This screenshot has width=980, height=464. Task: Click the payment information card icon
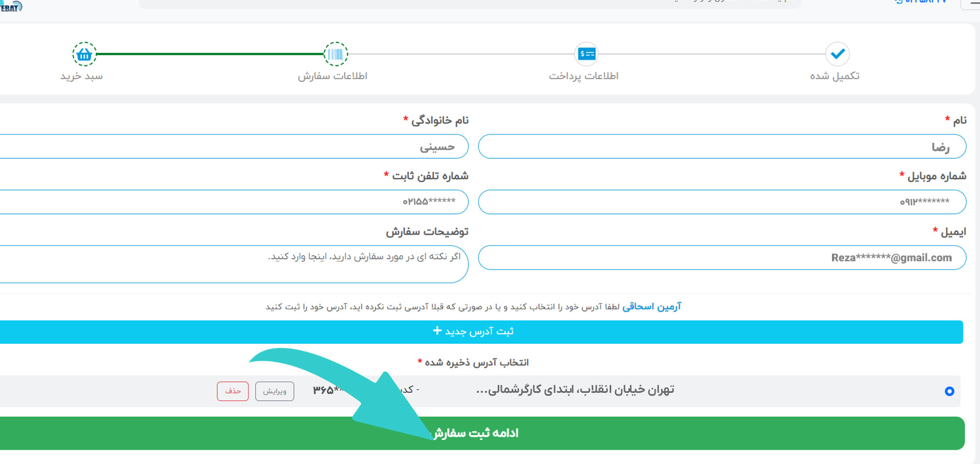[586, 54]
